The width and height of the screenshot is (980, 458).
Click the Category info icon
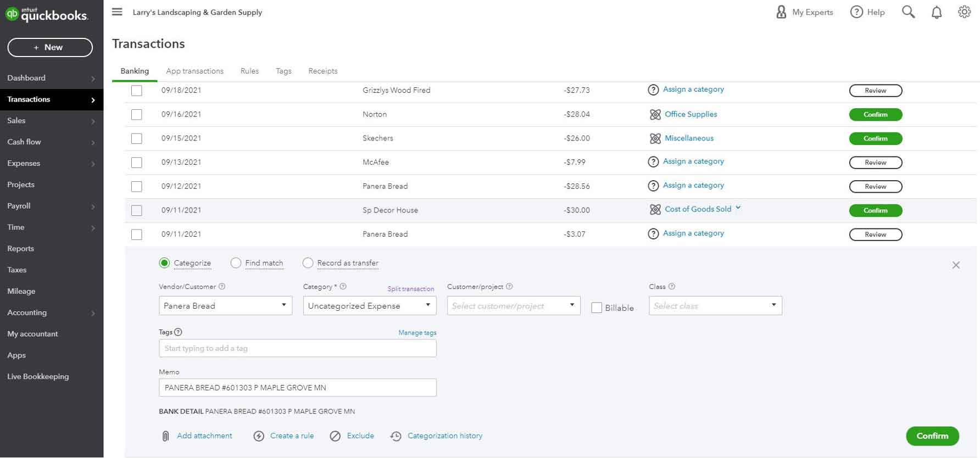click(343, 287)
